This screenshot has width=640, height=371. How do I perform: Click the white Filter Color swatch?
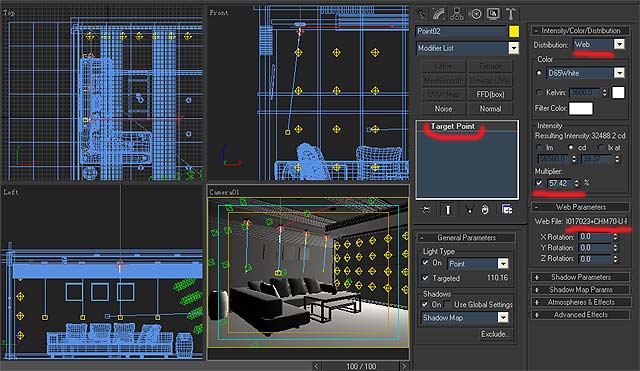pyautogui.click(x=581, y=109)
